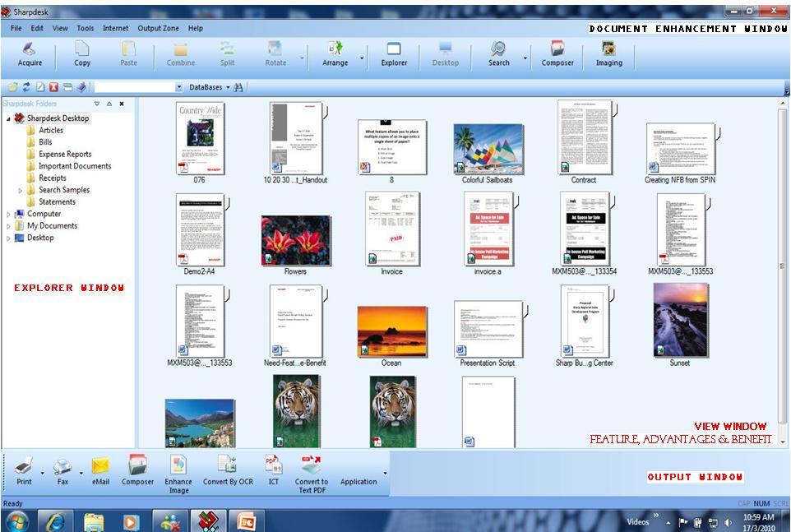Open the Sunset image thumbnail

(x=679, y=321)
